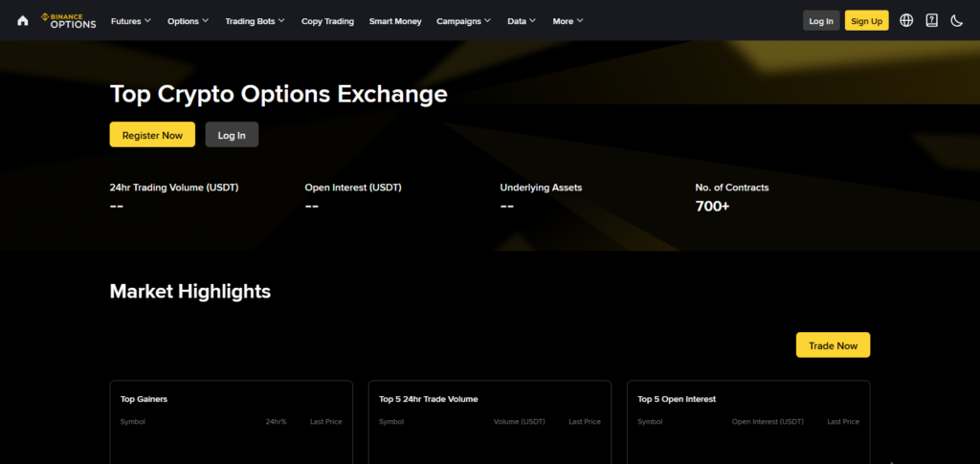Image resolution: width=980 pixels, height=464 pixels.
Task: Click the Trade Now button
Action: [834, 345]
